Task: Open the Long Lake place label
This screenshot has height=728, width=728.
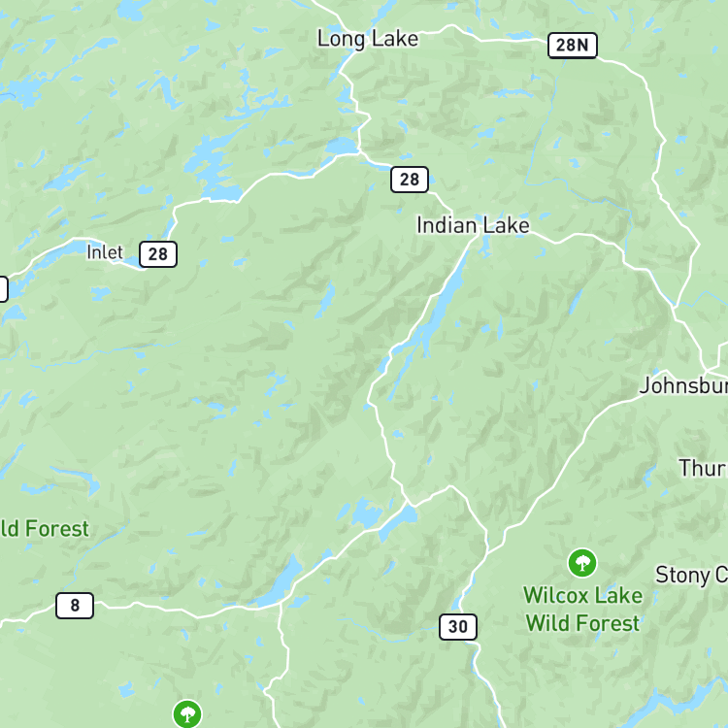Action: click(368, 39)
